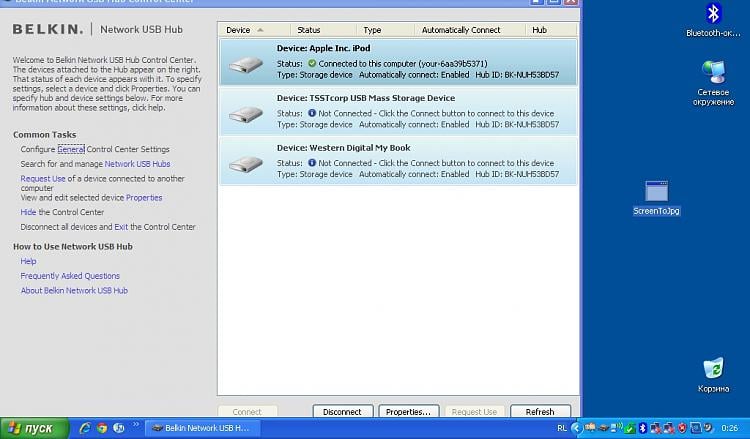Click the blue info icon in TSSTcorp row
The image size is (750, 439).
point(312,113)
